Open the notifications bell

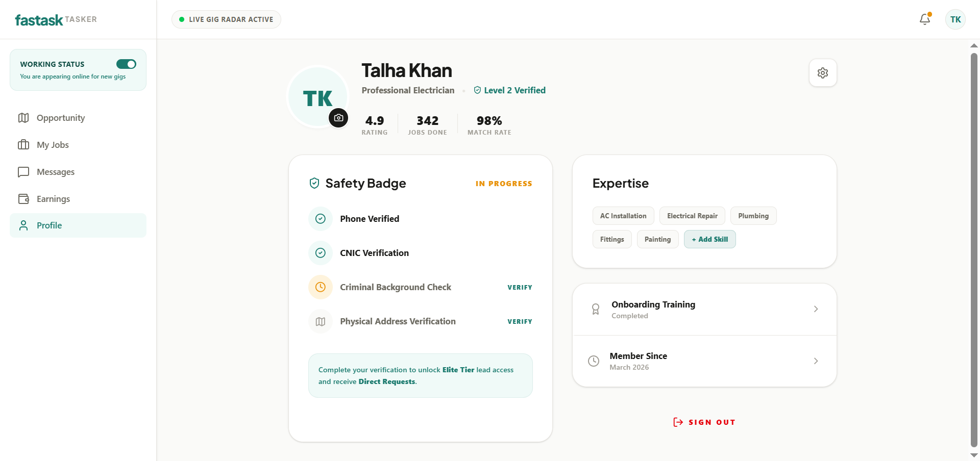924,19
